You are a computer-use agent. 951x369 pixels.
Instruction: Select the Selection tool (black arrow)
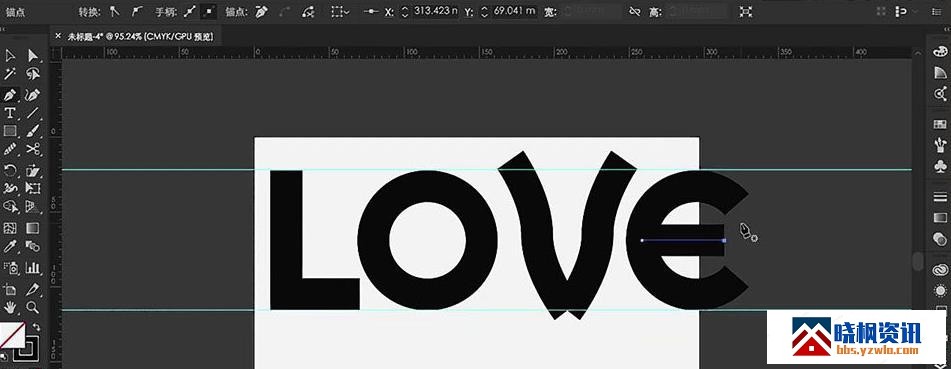pos(10,56)
